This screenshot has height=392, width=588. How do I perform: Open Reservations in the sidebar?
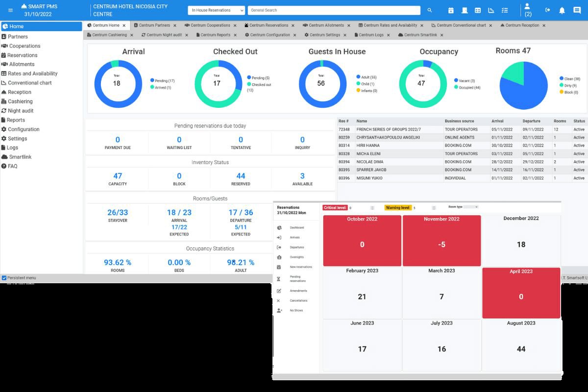pyautogui.click(x=41, y=55)
